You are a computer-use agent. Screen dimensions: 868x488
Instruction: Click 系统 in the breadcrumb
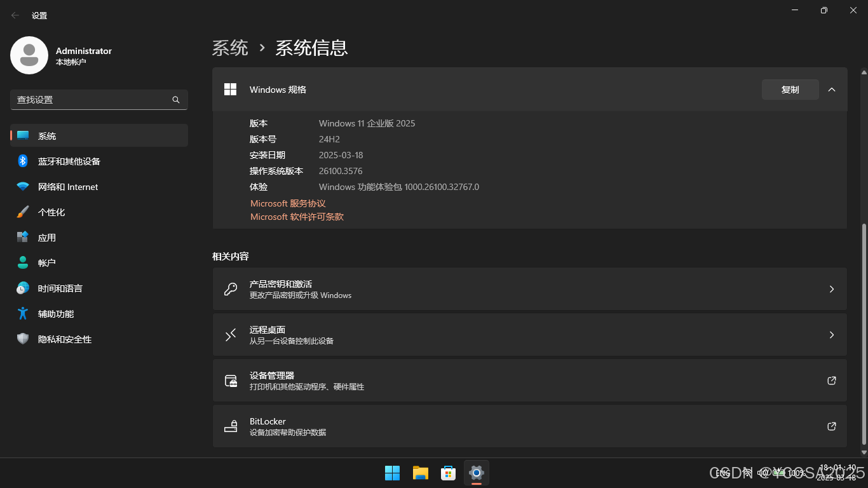point(230,48)
